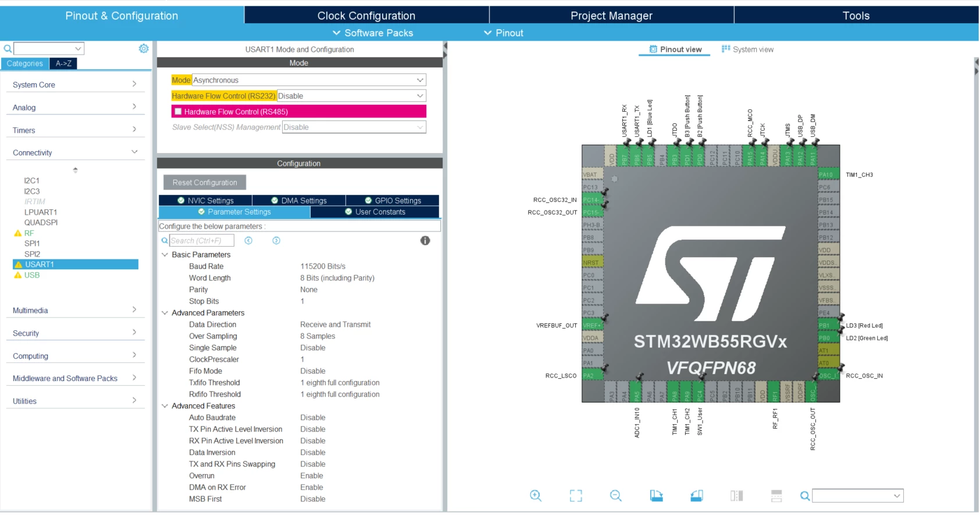Enable Hardware Flow Control (RS485) checkbox
980x516 pixels.
(179, 112)
